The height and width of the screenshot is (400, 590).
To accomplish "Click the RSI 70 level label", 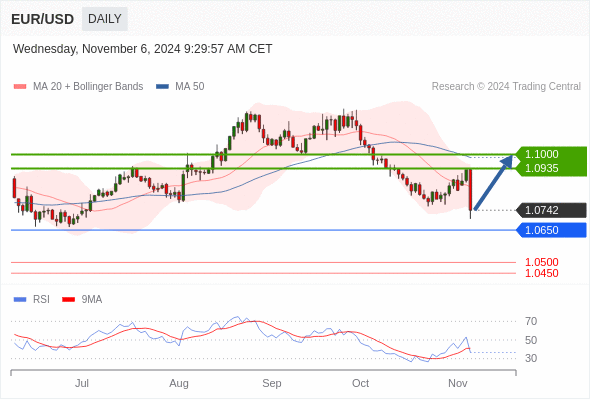I will point(531,321).
